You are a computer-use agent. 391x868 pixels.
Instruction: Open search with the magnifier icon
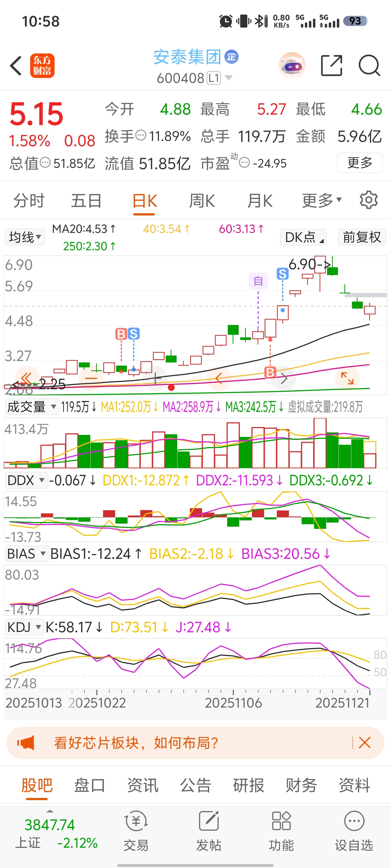369,65
